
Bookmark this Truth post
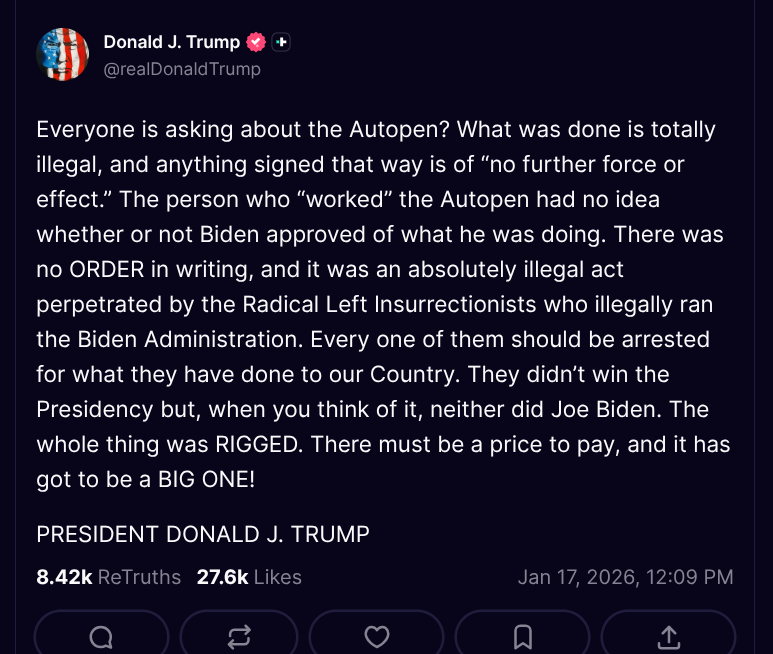[x=522, y=637]
